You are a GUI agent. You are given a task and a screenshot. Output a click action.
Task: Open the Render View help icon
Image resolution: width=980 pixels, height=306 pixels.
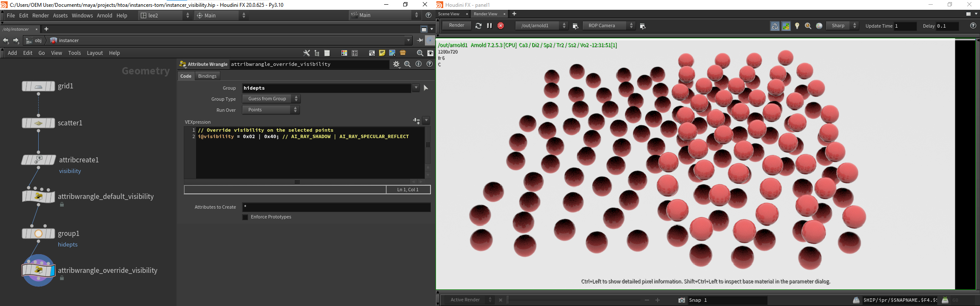click(x=973, y=26)
